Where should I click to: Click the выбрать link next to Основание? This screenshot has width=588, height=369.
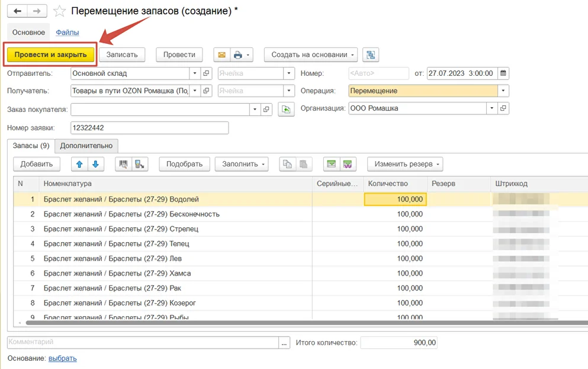point(62,358)
